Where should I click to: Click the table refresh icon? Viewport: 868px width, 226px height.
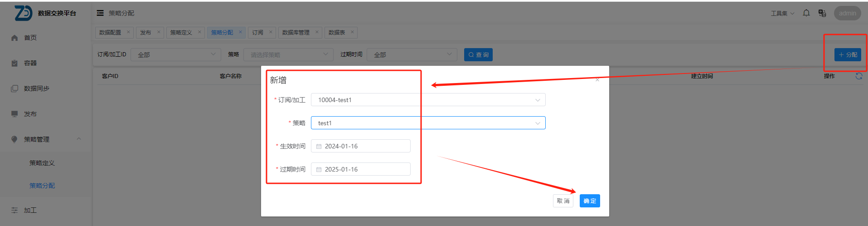point(858,76)
